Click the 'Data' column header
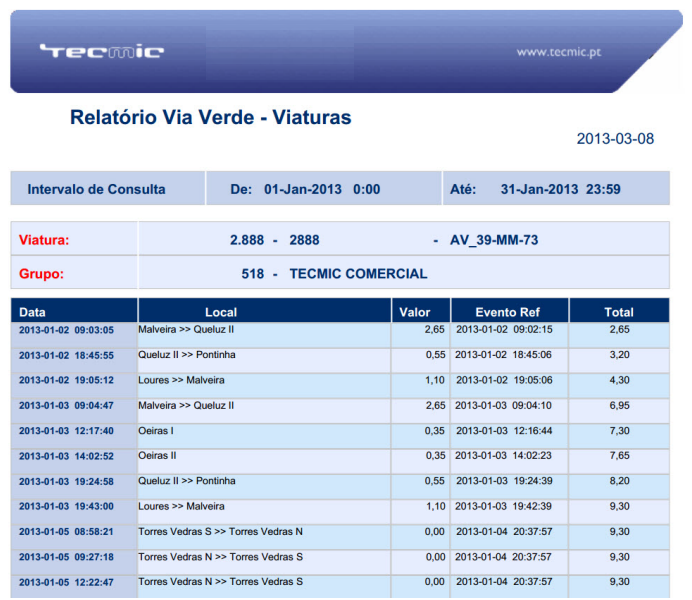The height and width of the screenshot is (600, 692). click(32, 312)
